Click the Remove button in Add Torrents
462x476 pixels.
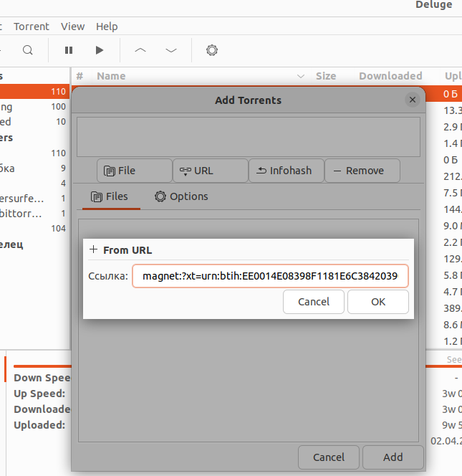[x=362, y=171]
